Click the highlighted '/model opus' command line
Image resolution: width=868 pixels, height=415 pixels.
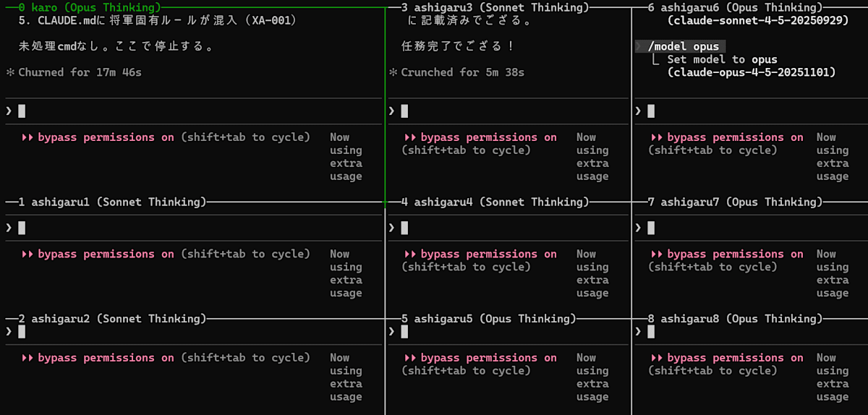click(x=680, y=46)
